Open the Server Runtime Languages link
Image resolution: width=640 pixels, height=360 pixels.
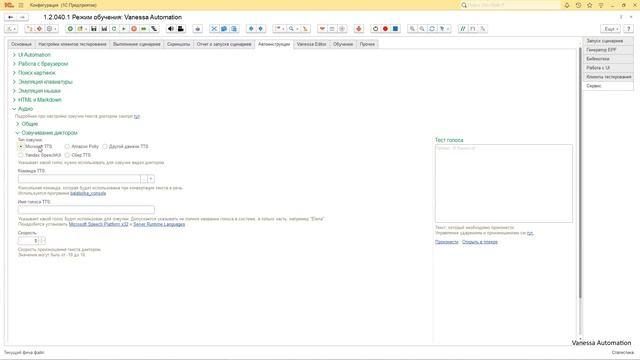click(159, 224)
